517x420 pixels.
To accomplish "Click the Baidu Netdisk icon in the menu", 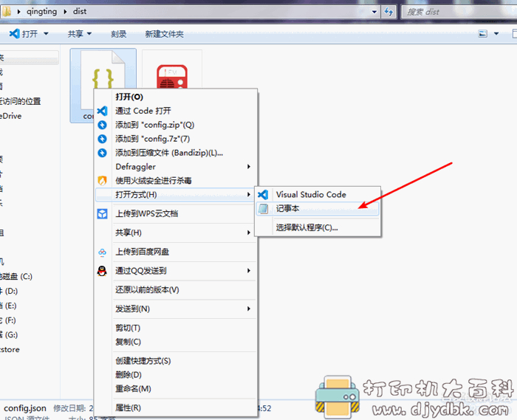I will (102, 252).
